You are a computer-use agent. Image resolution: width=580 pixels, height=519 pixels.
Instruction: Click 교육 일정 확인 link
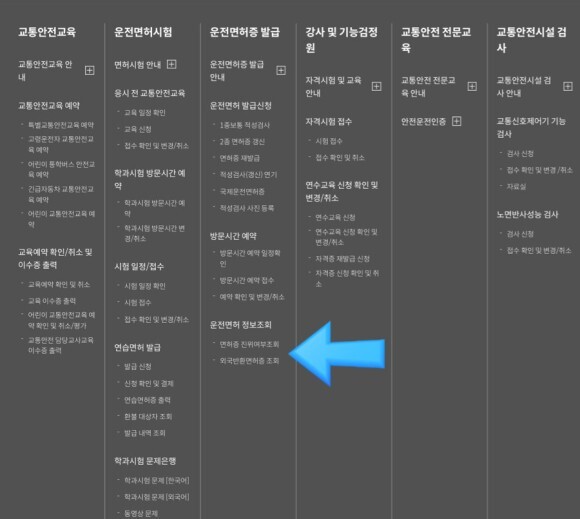pyautogui.click(x=145, y=113)
